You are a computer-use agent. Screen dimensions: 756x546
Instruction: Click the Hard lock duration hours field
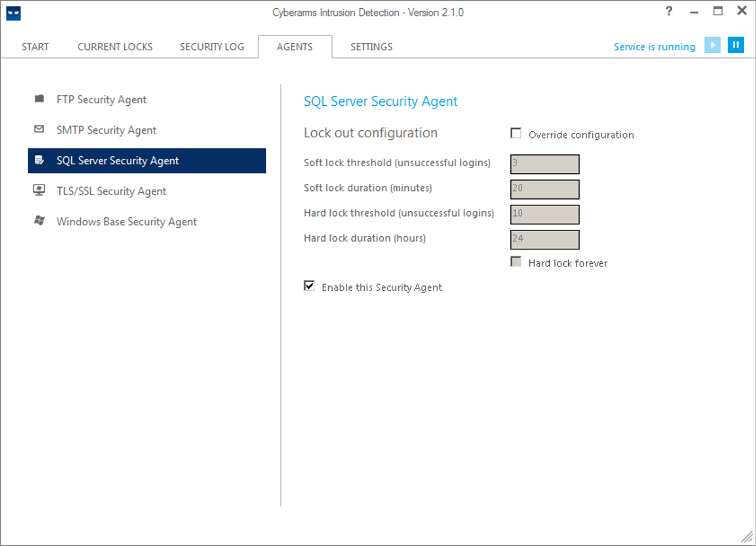click(x=544, y=239)
